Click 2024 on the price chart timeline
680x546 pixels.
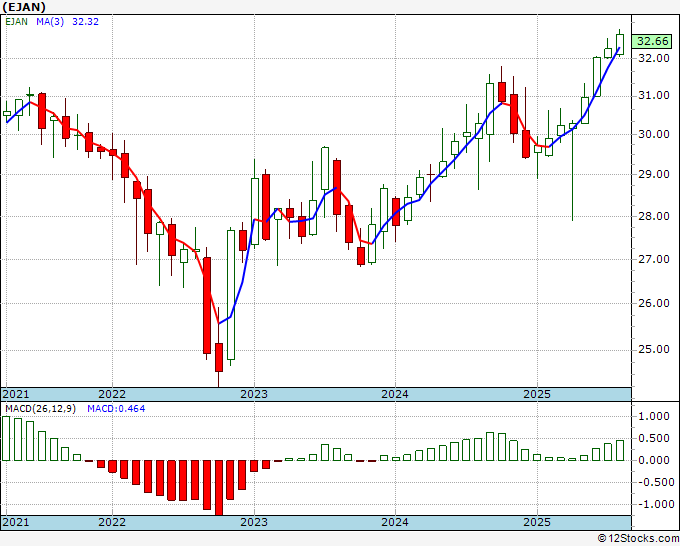(395, 394)
